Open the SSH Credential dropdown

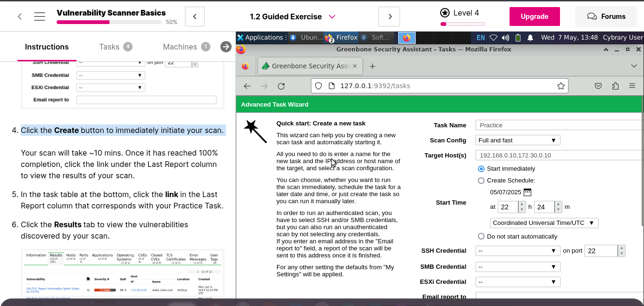point(518,251)
